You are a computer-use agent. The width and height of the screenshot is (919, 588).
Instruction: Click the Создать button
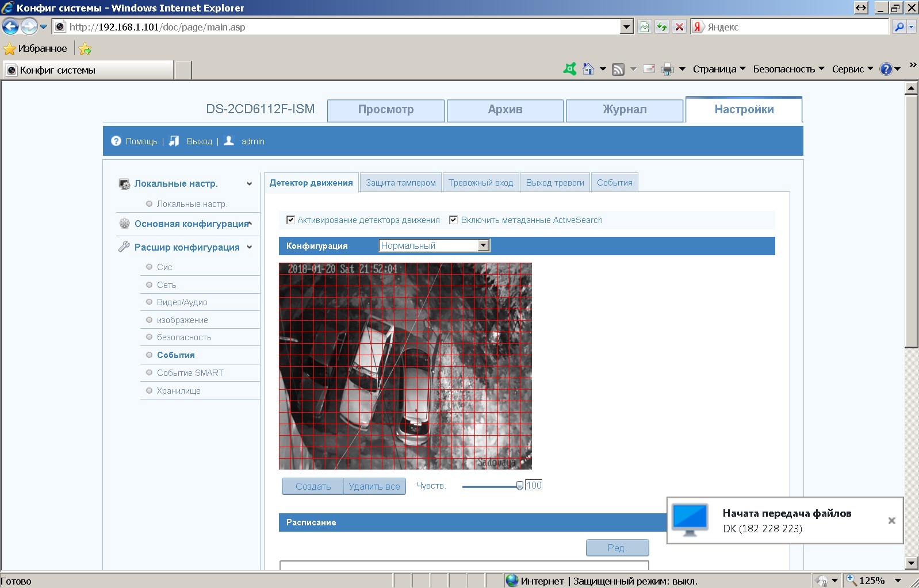313,486
